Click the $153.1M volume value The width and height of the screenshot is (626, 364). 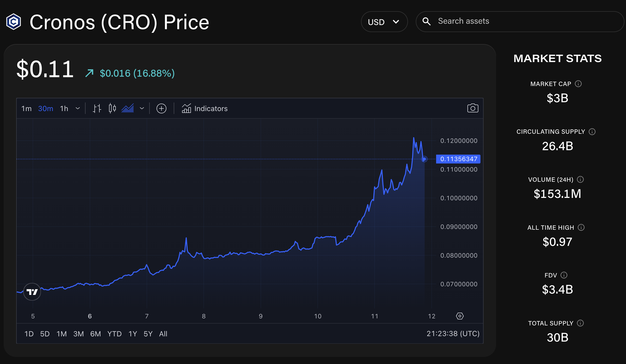point(557,194)
